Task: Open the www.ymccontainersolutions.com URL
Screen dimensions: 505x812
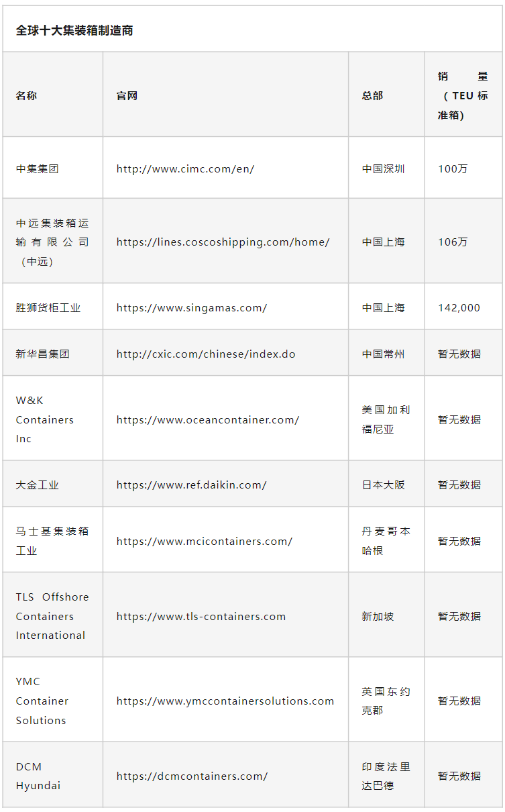Action: (225, 701)
